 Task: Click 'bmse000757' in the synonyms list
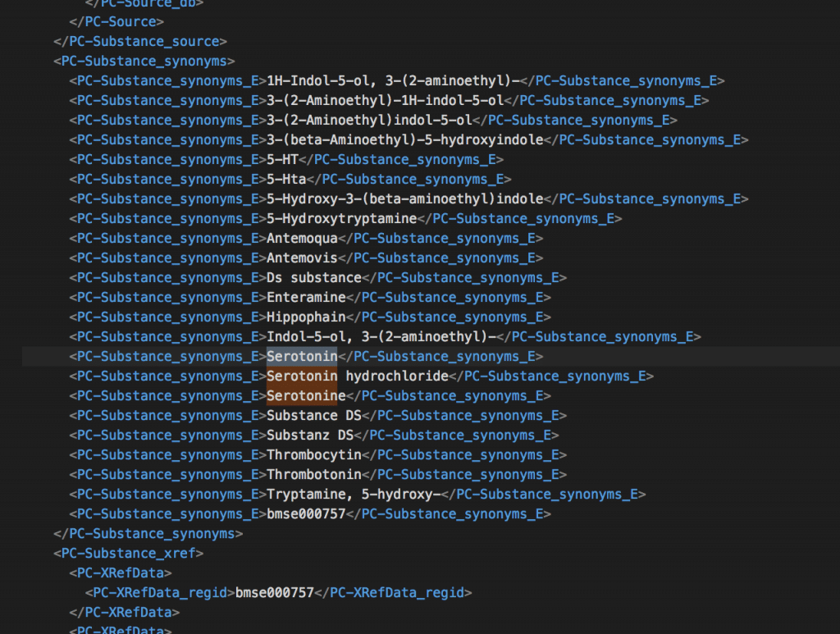306,514
